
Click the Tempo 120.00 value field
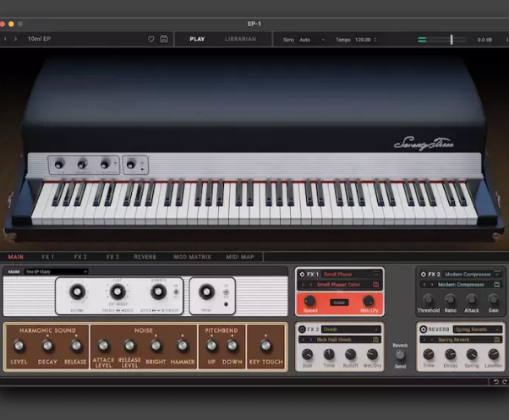pos(363,40)
